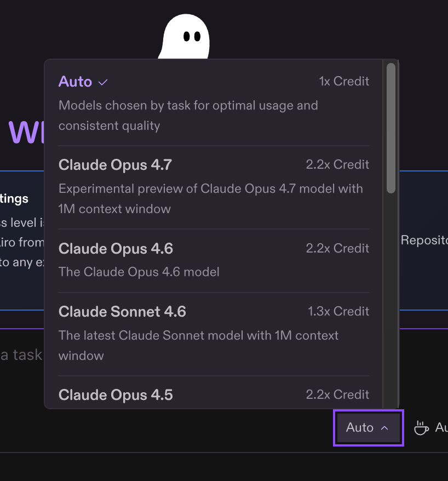Focus the task input field behind dropdown
448x481 pixels.
pyautogui.click(x=21, y=355)
